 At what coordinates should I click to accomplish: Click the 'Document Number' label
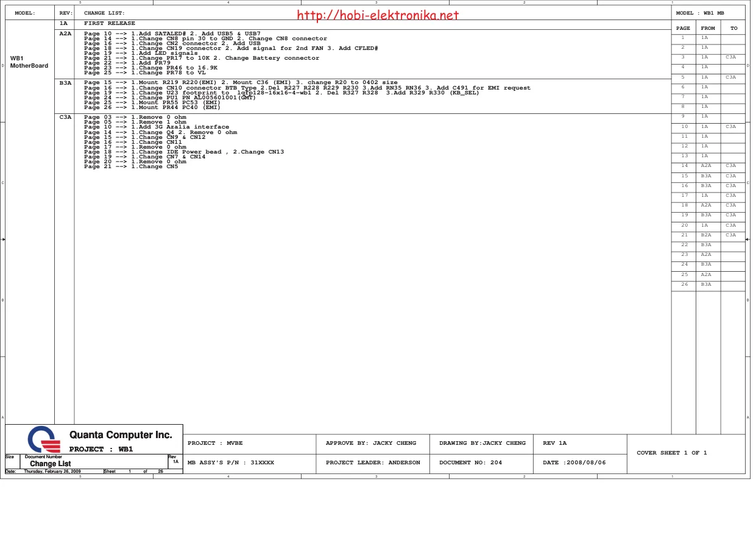pos(43,457)
